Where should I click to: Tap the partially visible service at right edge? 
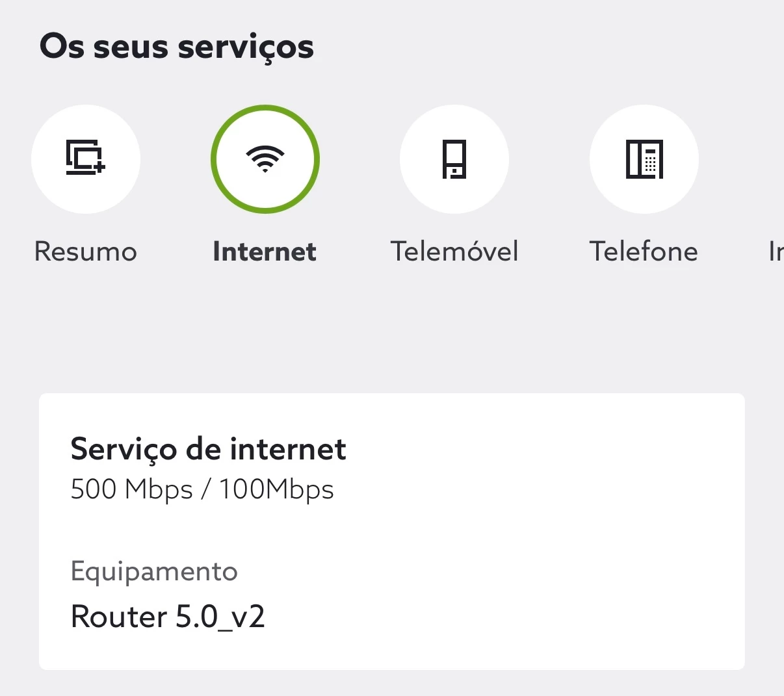[775, 251]
